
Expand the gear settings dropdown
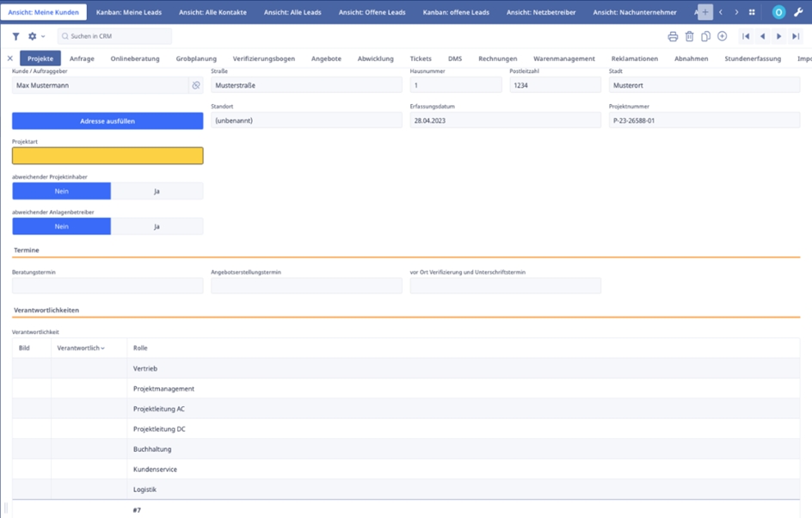pyautogui.click(x=36, y=36)
